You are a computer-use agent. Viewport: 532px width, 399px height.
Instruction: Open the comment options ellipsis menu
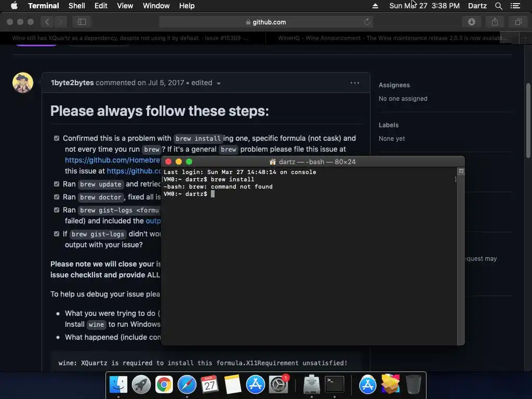coord(354,83)
